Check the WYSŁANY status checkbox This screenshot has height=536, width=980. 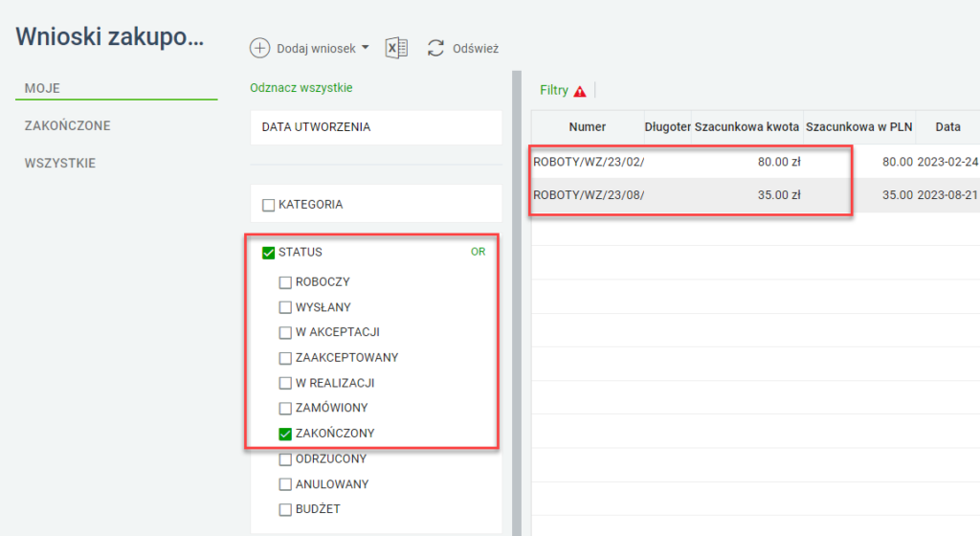pyautogui.click(x=285, y=307)
